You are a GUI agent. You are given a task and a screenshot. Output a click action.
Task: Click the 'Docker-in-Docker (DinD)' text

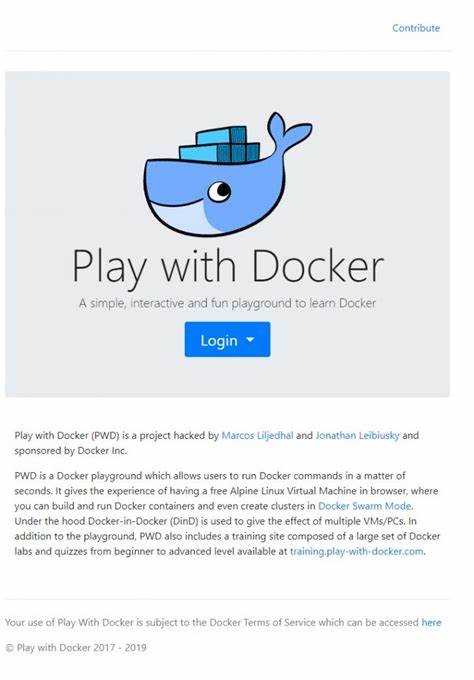[x=143, y=521]
